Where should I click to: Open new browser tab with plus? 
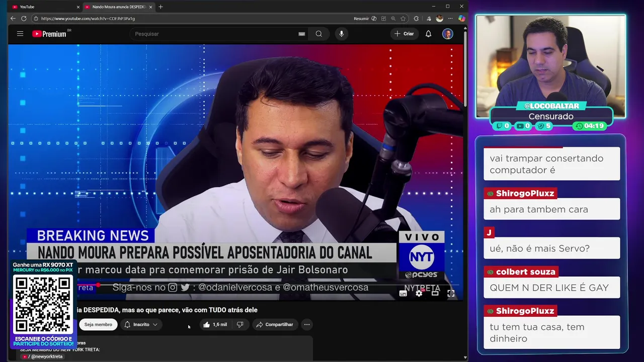pos(160,7)
